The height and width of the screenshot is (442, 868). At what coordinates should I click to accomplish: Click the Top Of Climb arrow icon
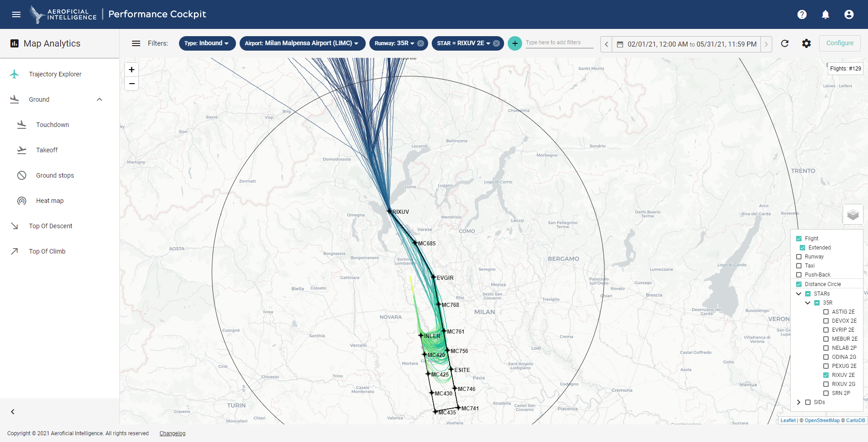pyautogui.click(x=14, y=251)
